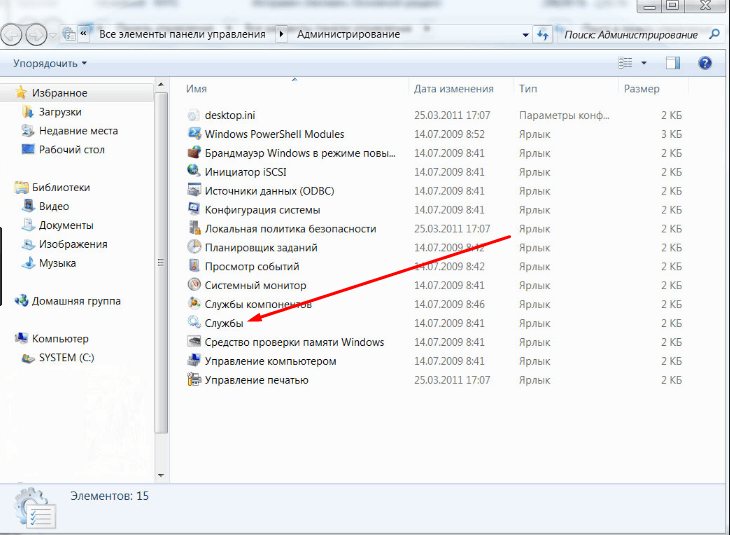
Task: Click the navigation pane scroll down arrow
Action: (x=161, y=475)
